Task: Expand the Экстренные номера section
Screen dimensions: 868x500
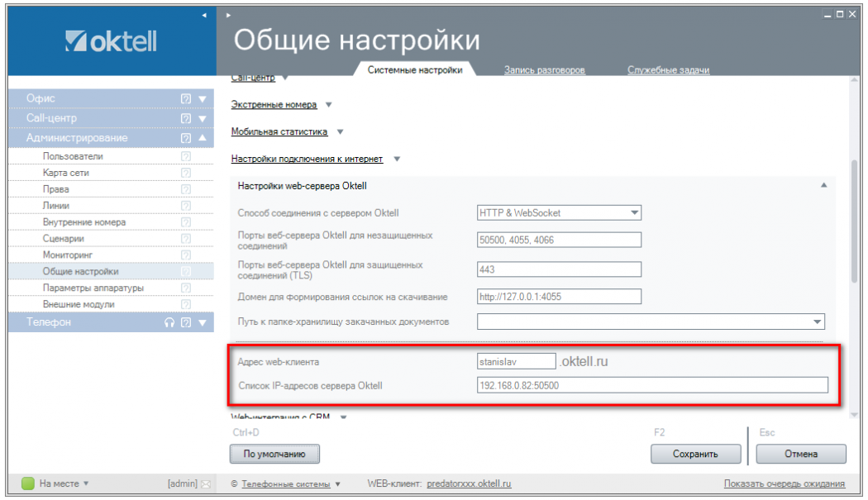Action: (328, 105)
